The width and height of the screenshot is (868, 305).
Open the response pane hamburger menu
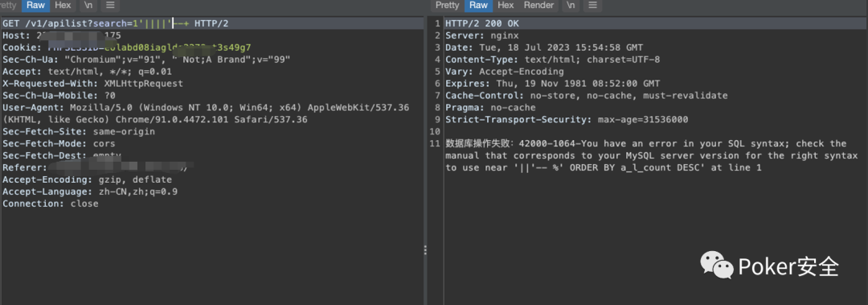(592, 6)
